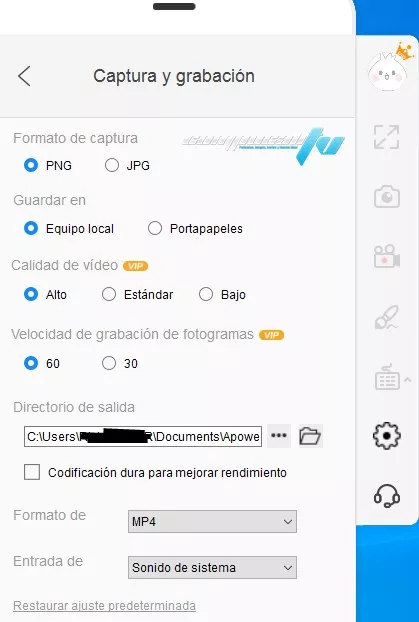This screenshot has height=622, width=419.
Task: Open the whiteboard brush drawing tool
Action: tap(387, 317)
